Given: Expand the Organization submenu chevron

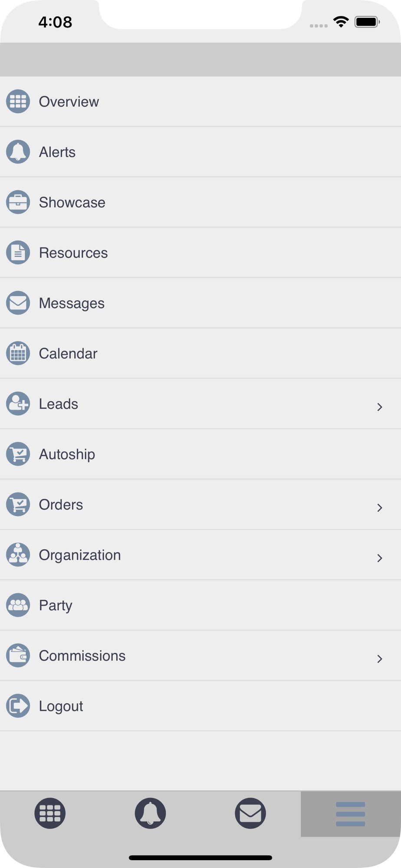Looking at the screenshot, I should [380, 558].
